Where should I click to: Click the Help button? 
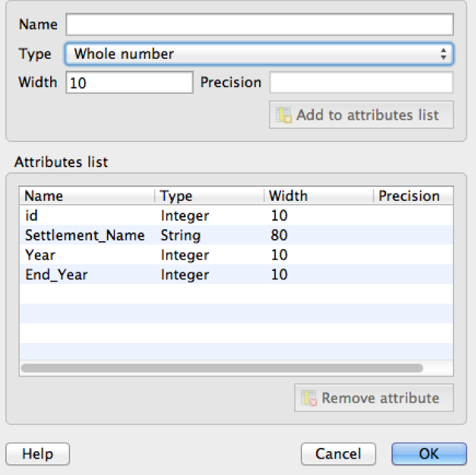(38, 454)
